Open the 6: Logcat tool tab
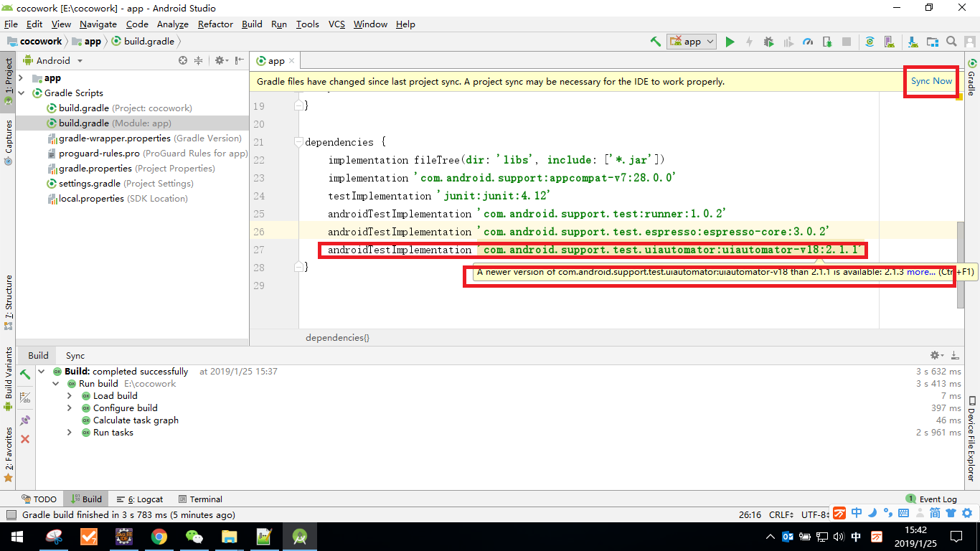 click(139, 499)
